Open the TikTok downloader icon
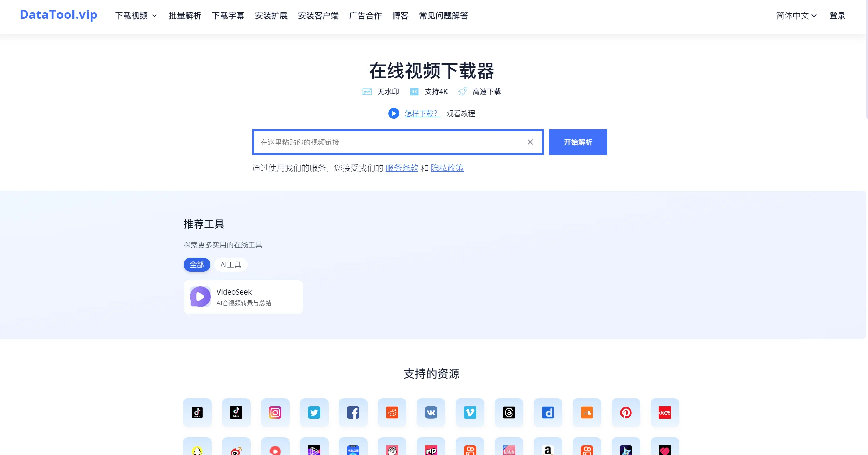This screenshot has width=868, height=455. (x=197, y=412)
